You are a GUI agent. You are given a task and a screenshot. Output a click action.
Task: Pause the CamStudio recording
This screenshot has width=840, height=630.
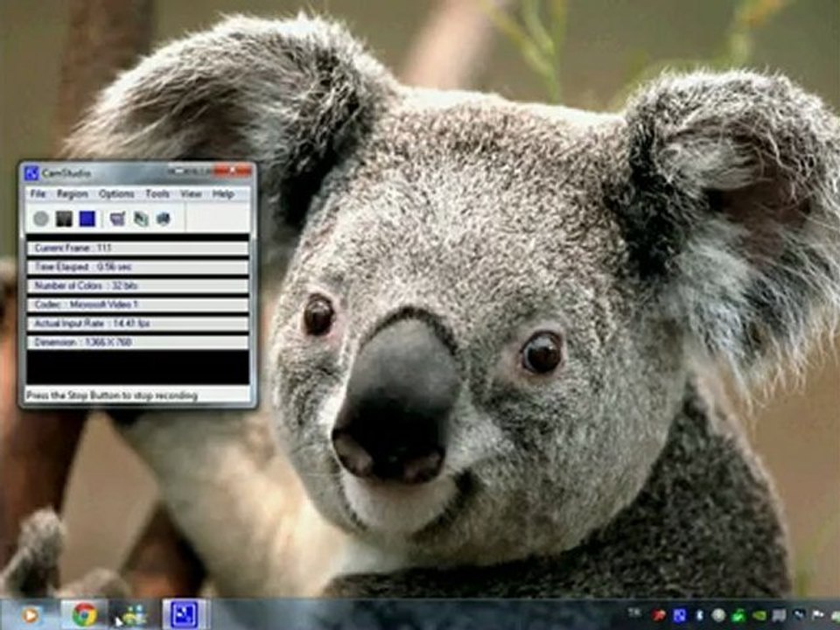pyautogui.click(x=64, y=219)
